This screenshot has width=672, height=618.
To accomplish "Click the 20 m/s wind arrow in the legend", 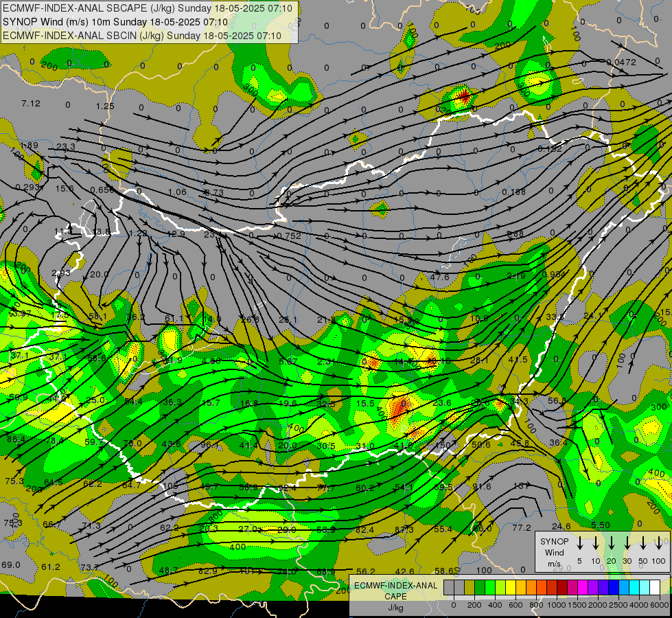I will 612,543.
